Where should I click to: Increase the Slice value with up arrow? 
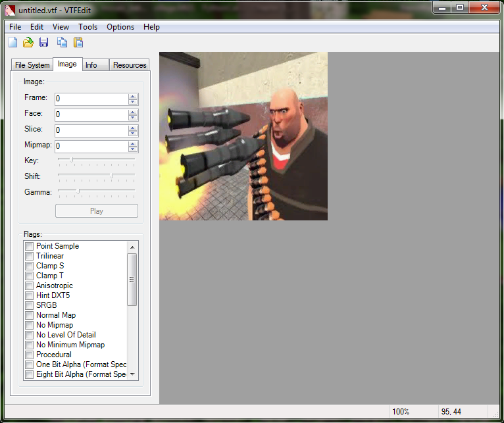point(133,128)
